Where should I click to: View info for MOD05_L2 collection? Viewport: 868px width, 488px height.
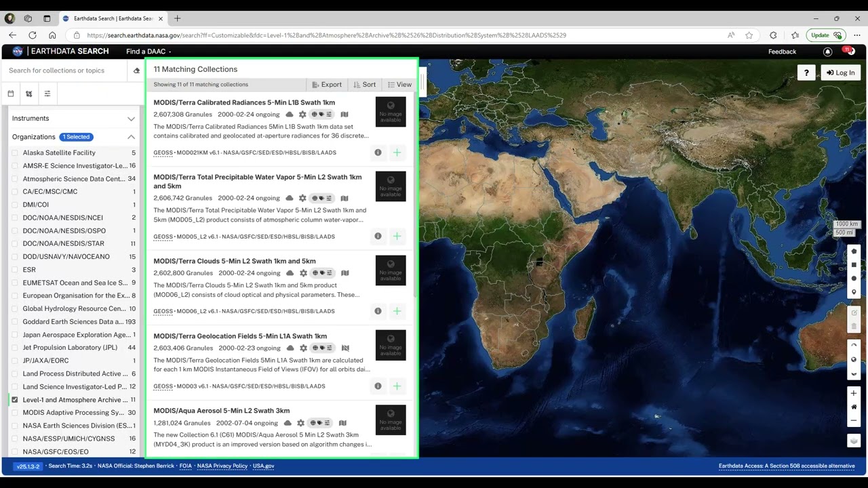[x=378, y=237]
